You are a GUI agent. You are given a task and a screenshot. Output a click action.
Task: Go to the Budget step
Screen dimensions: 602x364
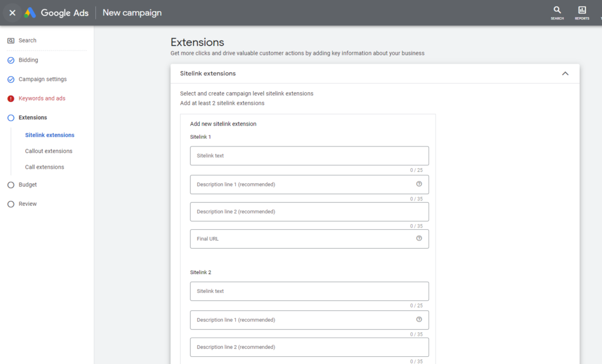pyautogui.click(x=28, y=185)
